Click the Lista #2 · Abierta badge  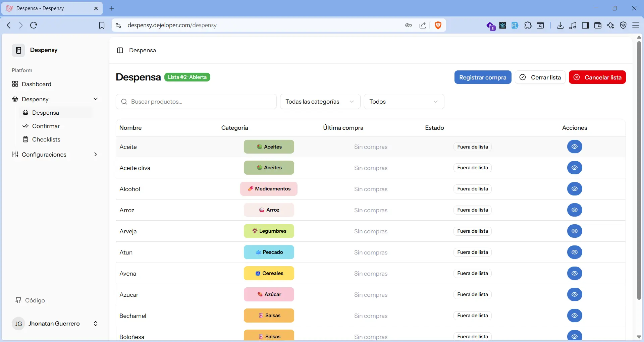(187, 77)
